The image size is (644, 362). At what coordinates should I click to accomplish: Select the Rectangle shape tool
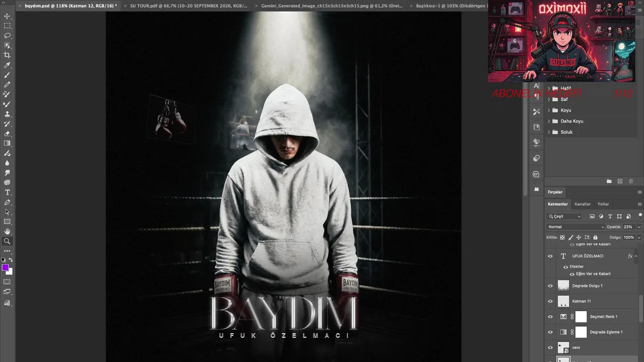click(x=7, y=222)
